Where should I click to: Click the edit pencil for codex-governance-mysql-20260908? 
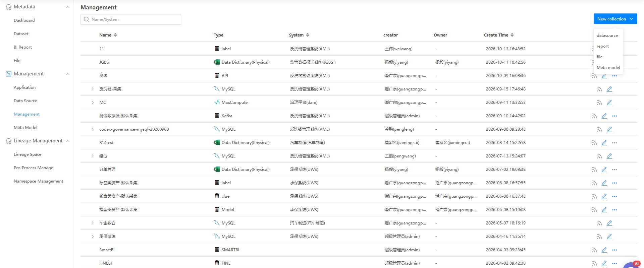coord(609,129)
